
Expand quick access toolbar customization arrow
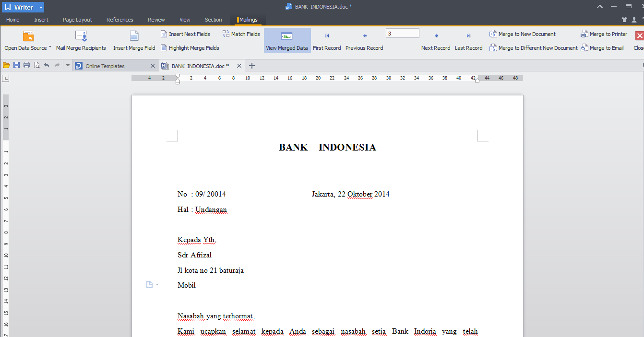pos(68,65)
